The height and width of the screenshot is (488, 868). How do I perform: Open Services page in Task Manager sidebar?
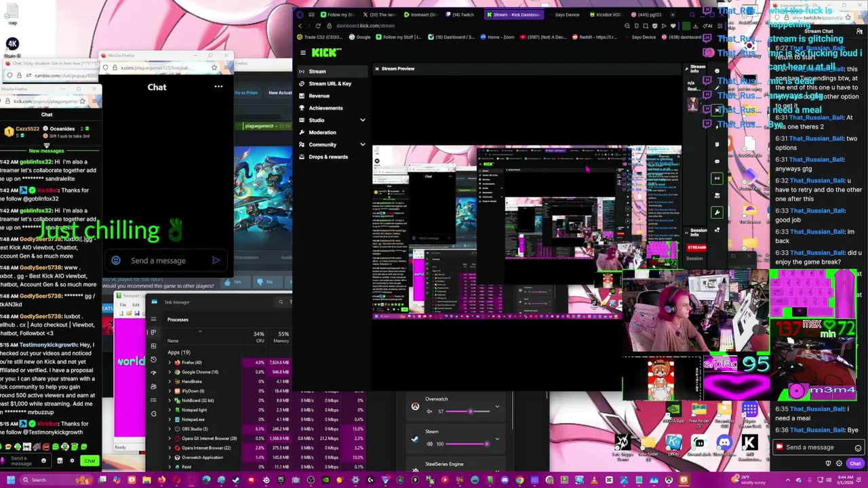pos(153,414)
